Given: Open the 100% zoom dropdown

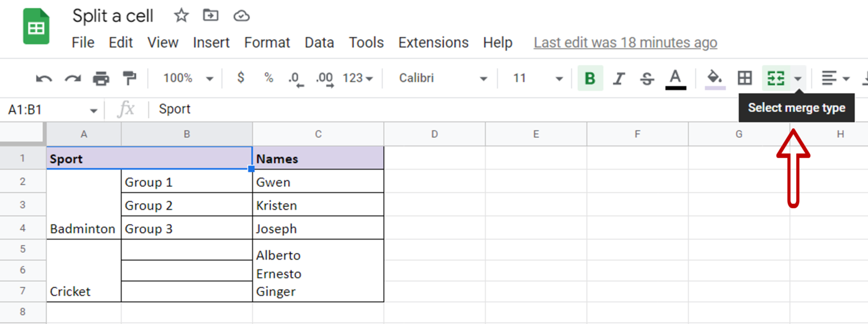Looking at the screenshot, I should tap(188, 78).
